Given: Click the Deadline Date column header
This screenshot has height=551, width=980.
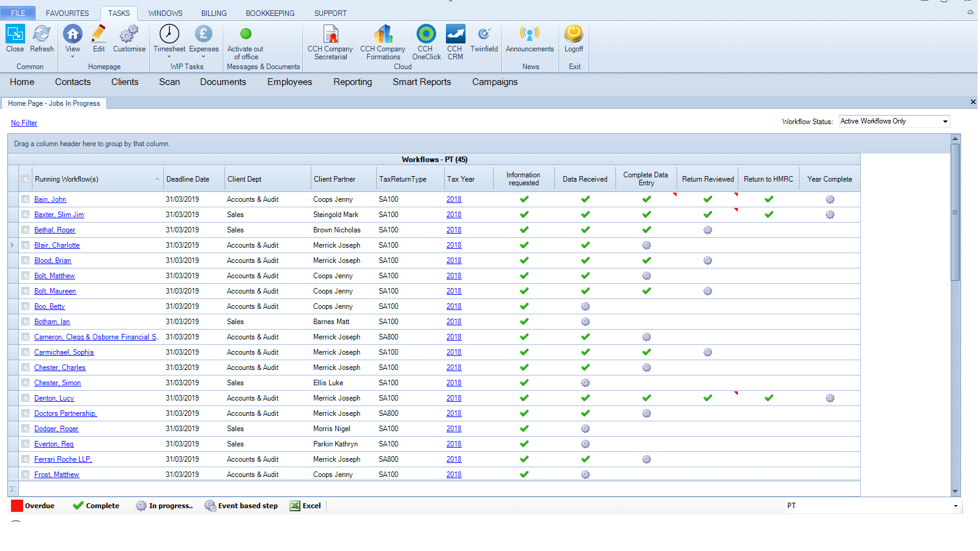Looking at the screenshot, I should [194, 179].
